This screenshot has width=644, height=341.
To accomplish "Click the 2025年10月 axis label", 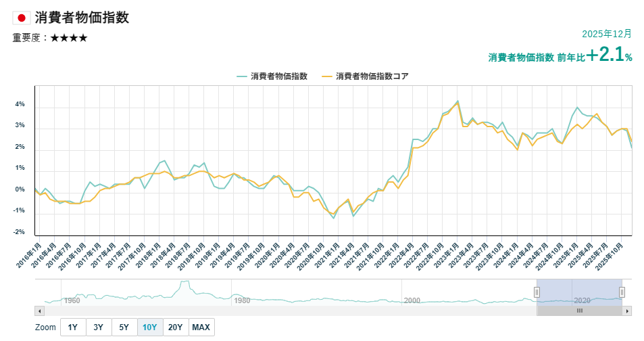I will coord(609,256).
